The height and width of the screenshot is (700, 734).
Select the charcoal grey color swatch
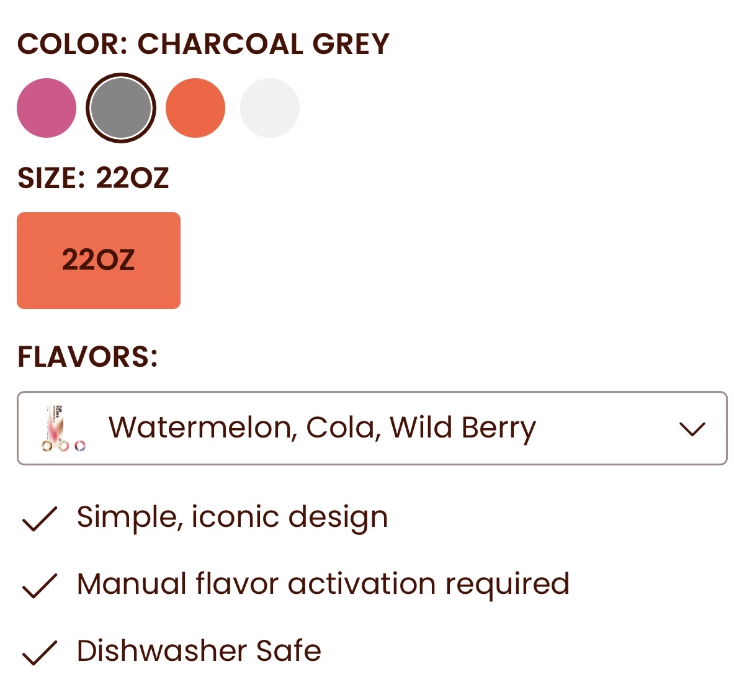pyautogui.click(x=121, y=108)
